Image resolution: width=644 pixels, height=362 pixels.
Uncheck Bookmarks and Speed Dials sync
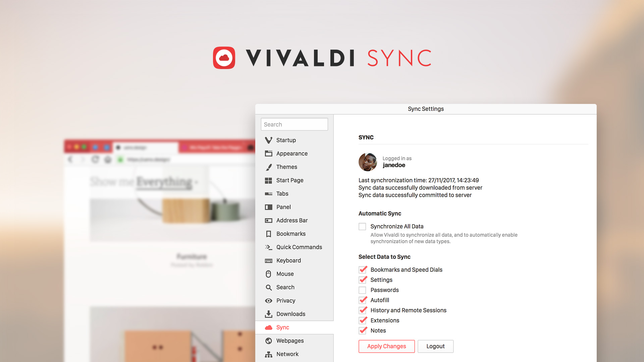tap(363, 269)
